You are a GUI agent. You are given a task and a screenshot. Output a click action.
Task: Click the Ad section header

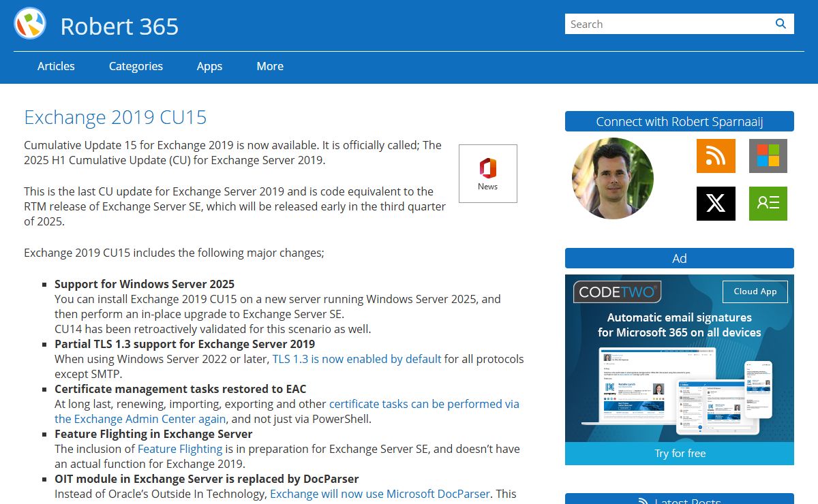(x=680, y=258)
